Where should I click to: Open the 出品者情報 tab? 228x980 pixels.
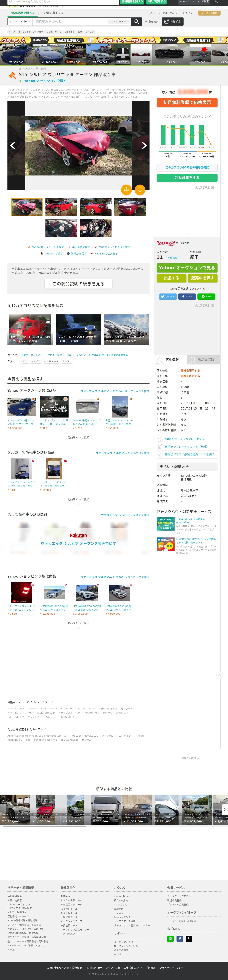point(203,359)
